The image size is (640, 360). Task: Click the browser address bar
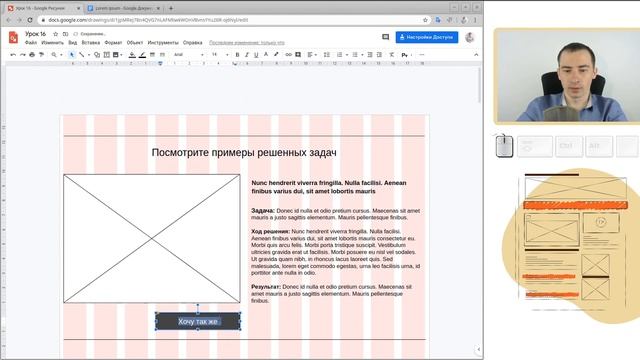point(233,20)
